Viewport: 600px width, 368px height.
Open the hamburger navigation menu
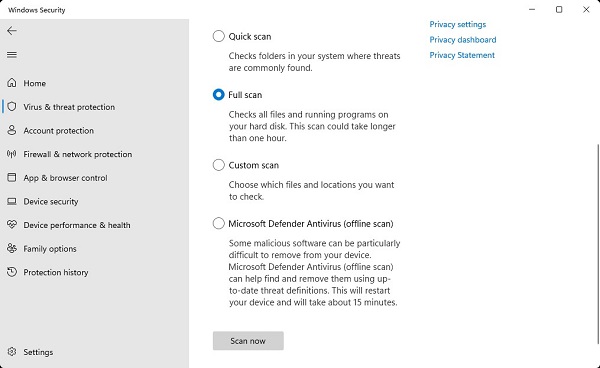click(12, 55)
